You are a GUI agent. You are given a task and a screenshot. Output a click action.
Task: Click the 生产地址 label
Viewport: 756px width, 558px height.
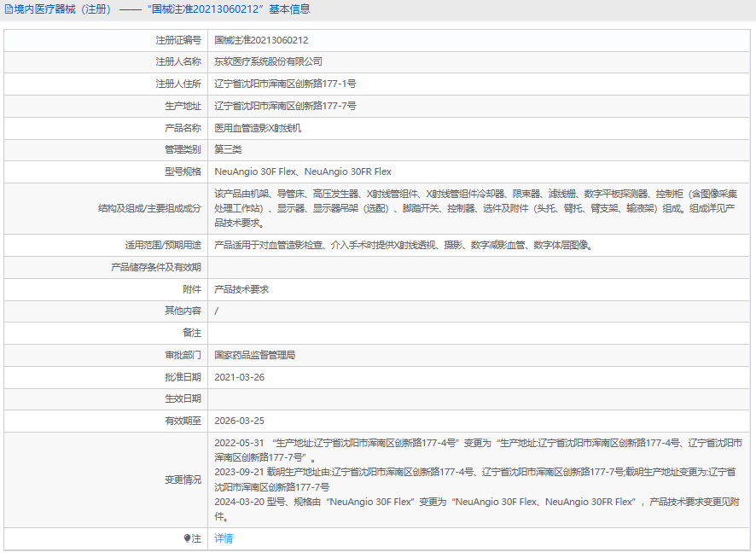[183, 106]
